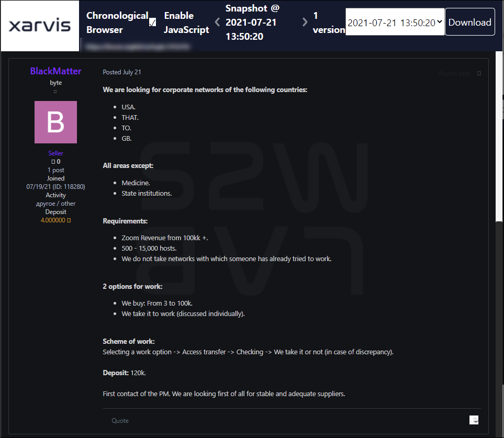The height and width of the screenshot is (438, 504).
Task: Click the 'State institutions.' list item
Action: [147, 194]
